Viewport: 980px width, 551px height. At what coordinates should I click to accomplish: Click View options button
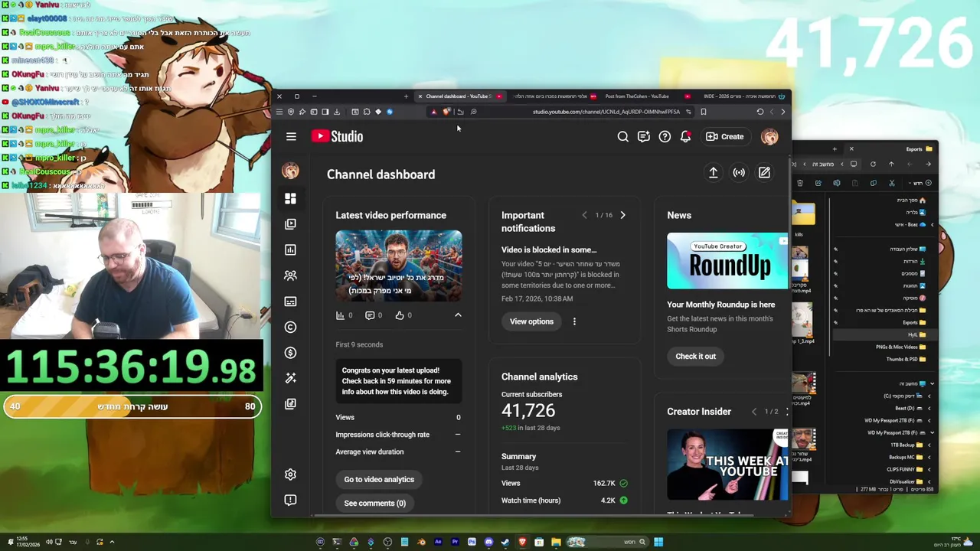(x=531, y=321)
